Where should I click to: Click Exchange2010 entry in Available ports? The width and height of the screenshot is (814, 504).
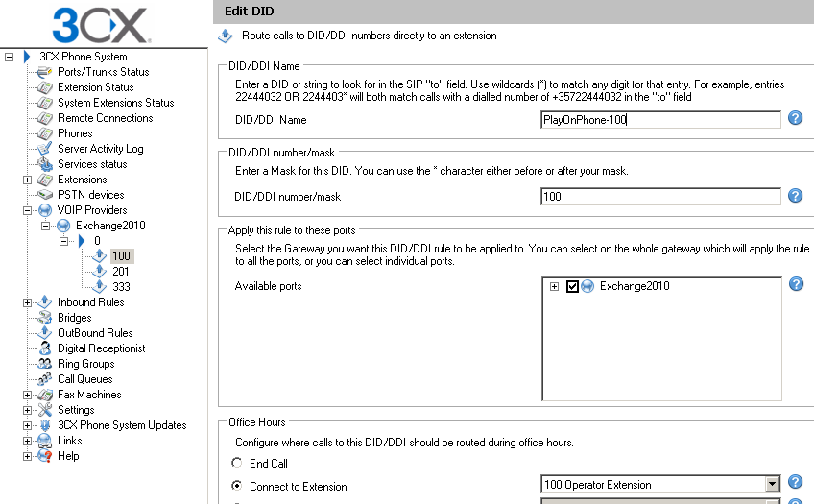[634, 286]
